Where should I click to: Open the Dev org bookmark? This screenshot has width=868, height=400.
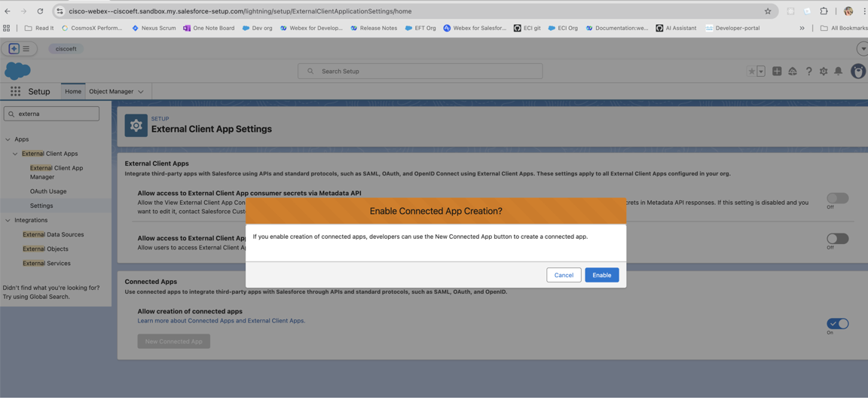coord(258,28)
